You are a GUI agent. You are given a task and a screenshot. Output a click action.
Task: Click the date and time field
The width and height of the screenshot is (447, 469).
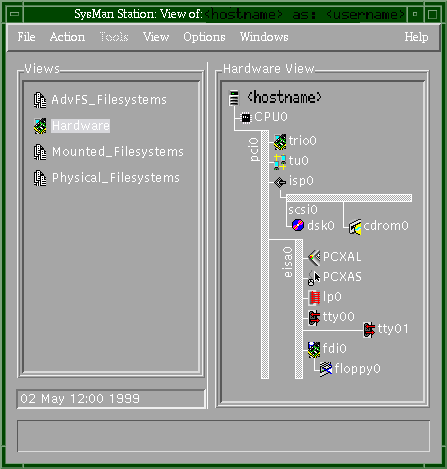pyautogui.click(x=111, y=399)
